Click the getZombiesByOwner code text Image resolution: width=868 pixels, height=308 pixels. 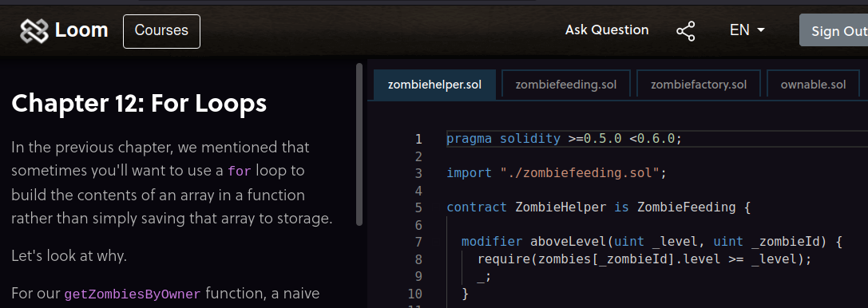pos(133,294)
